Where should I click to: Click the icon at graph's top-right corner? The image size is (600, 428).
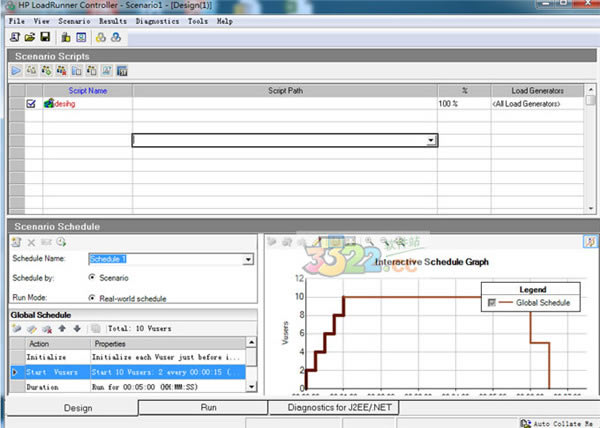coord(589,241)
